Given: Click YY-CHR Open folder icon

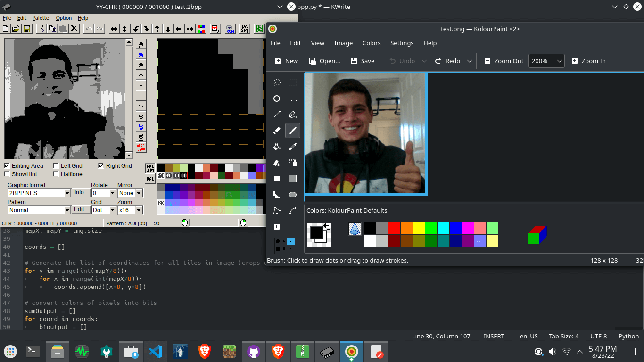Looking at the screenshot, I should point(16,29).
